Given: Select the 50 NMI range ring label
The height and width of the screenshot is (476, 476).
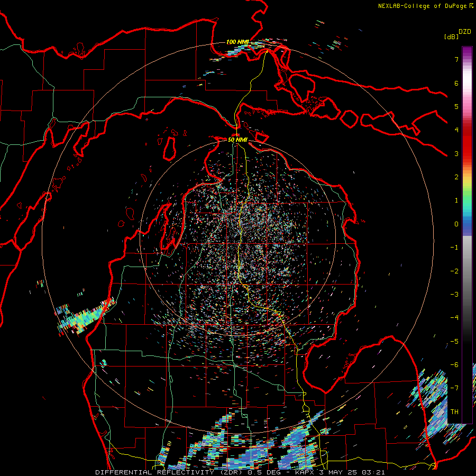Looking at the screenshot, I should [237, 140].
